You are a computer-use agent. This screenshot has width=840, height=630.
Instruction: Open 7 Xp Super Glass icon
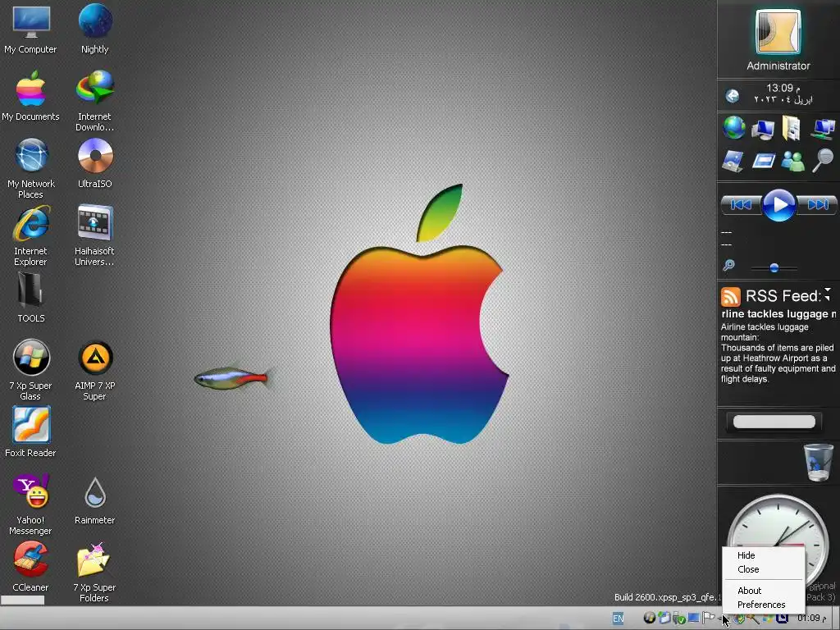click(x=30, y=370)
